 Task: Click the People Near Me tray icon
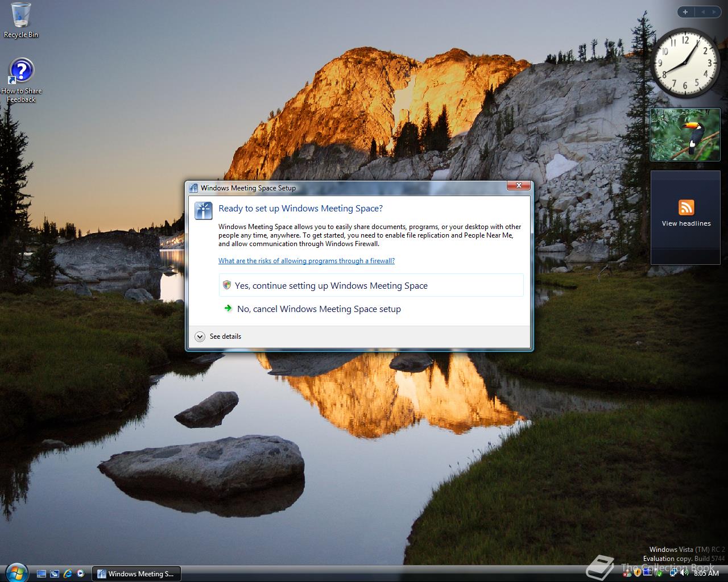click(627, 573)
